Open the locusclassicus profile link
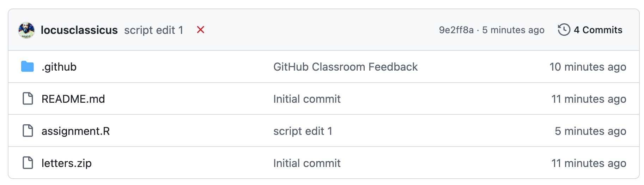The height and width of the screenshot is (185, 644). [x=79, y=30]
